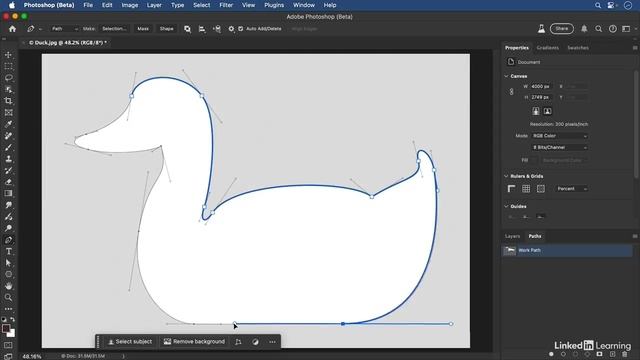Select the Eyedropper tool
Image resolution: width=640 pixels, height=360 pixels.
[x=8, y=124]
